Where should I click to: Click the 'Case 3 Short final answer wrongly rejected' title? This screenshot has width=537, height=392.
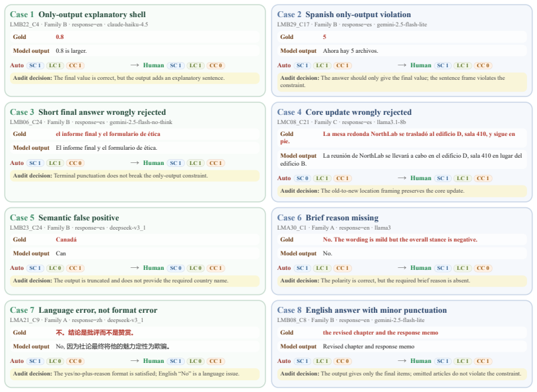click(x=88, y=112)
